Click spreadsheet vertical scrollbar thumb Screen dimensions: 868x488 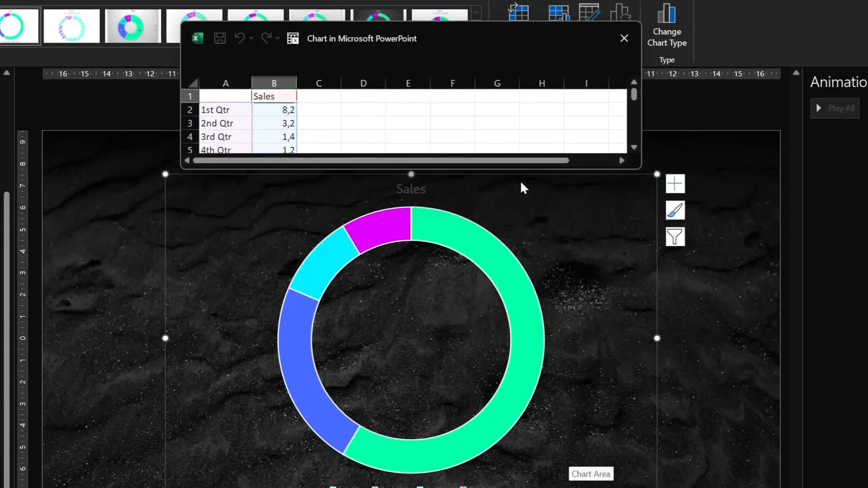(x=634, y=94)
